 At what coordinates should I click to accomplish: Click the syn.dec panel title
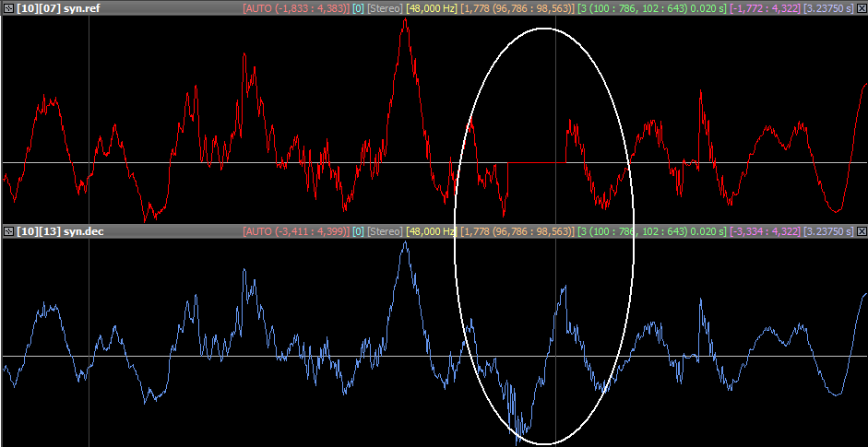pos(59,230)
